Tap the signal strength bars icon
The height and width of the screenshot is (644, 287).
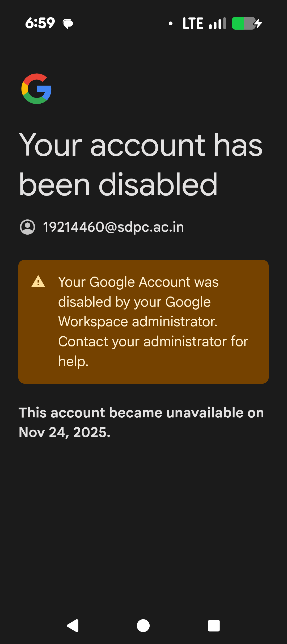click(217, 23)
